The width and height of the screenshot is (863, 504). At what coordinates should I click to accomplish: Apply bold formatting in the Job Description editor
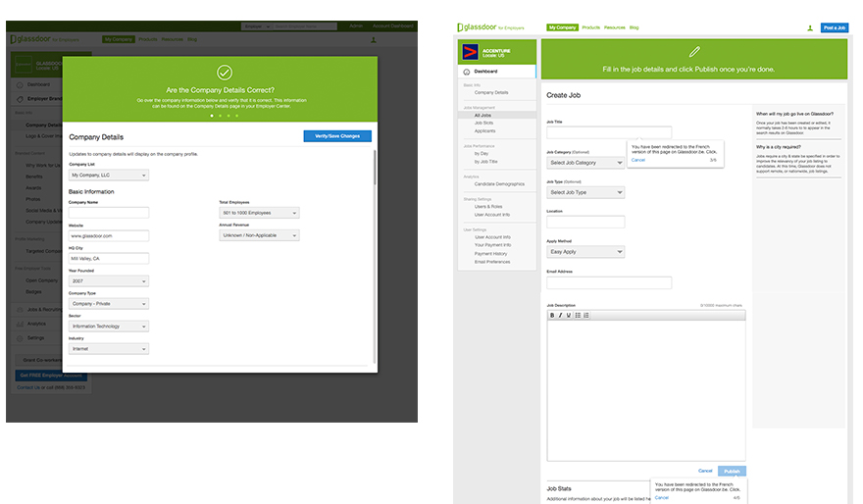pyautogui.click(x=552, y=315)
